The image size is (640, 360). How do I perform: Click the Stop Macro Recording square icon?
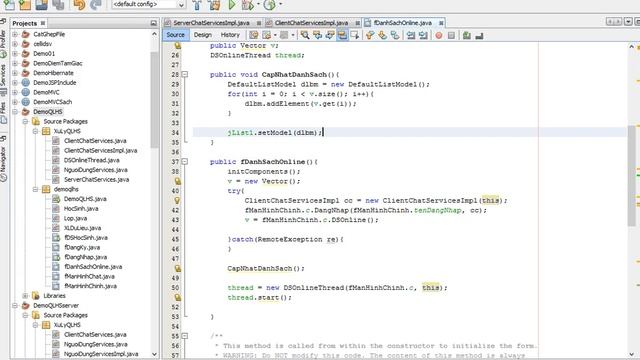(x=451, y=36)
